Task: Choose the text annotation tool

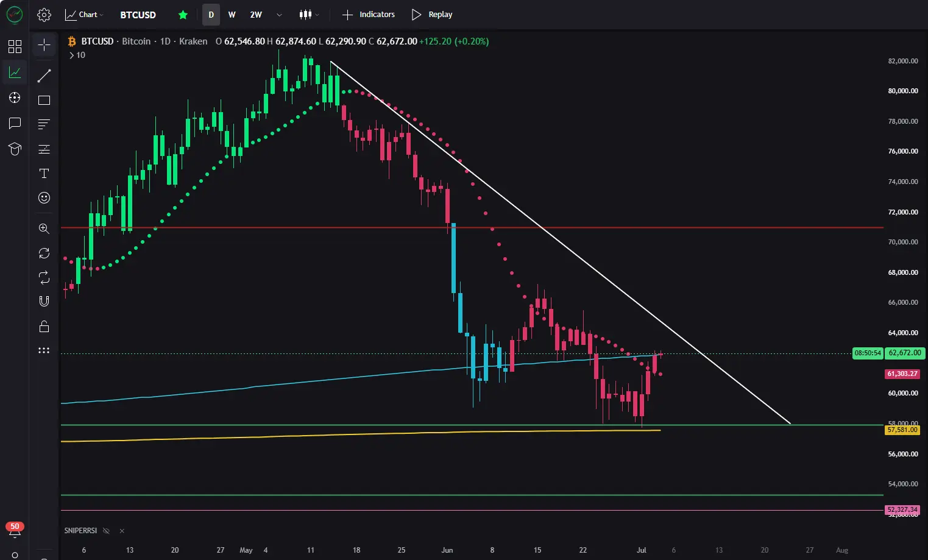Action: [44, 174]
